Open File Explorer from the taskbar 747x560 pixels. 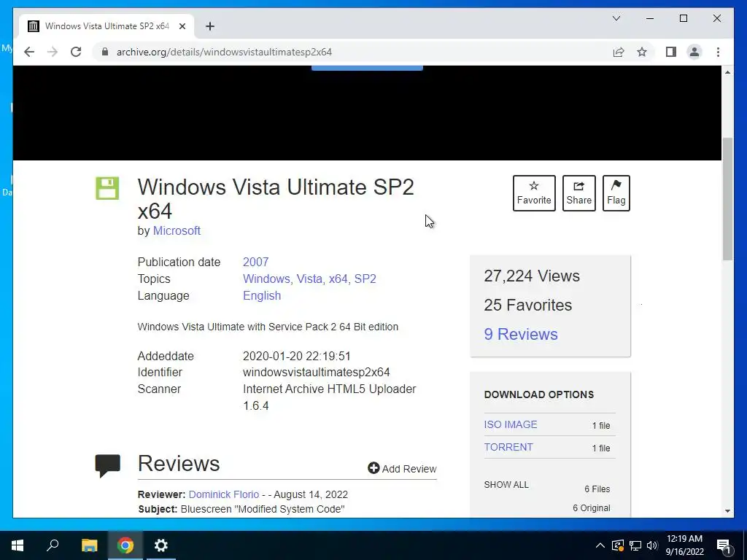point(89,545)
